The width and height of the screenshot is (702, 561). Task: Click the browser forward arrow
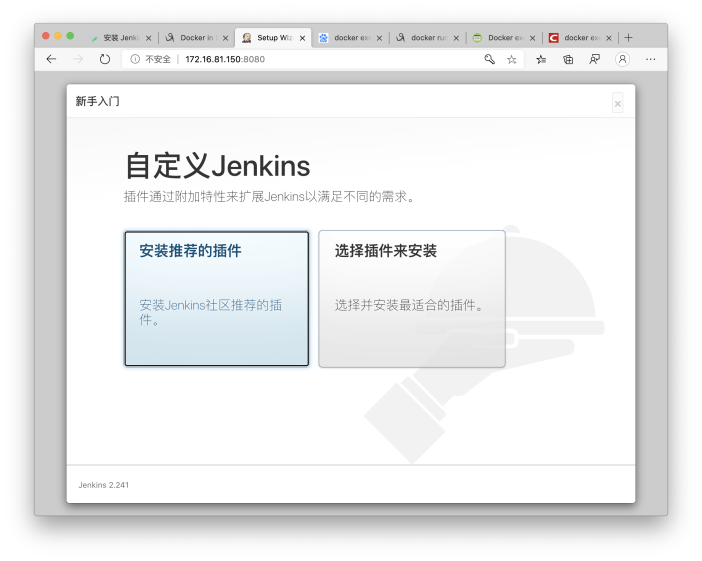point(78,59)
